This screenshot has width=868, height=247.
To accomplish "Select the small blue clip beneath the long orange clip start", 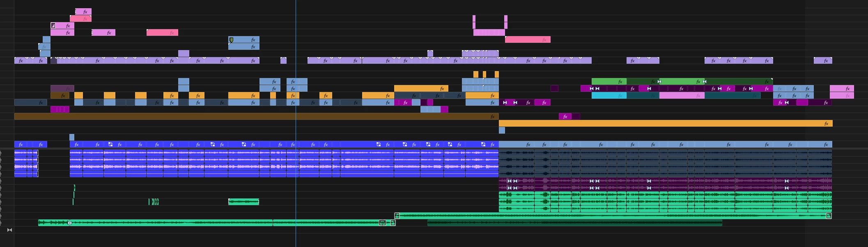I will [502, 130].
